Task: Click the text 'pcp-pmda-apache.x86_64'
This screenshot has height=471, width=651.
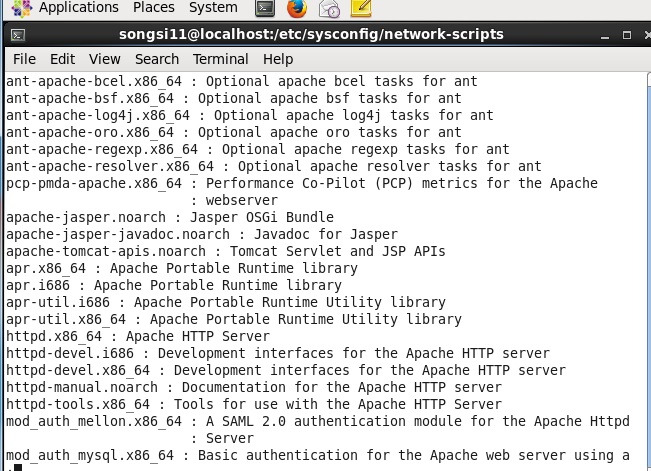Action: 94,184
